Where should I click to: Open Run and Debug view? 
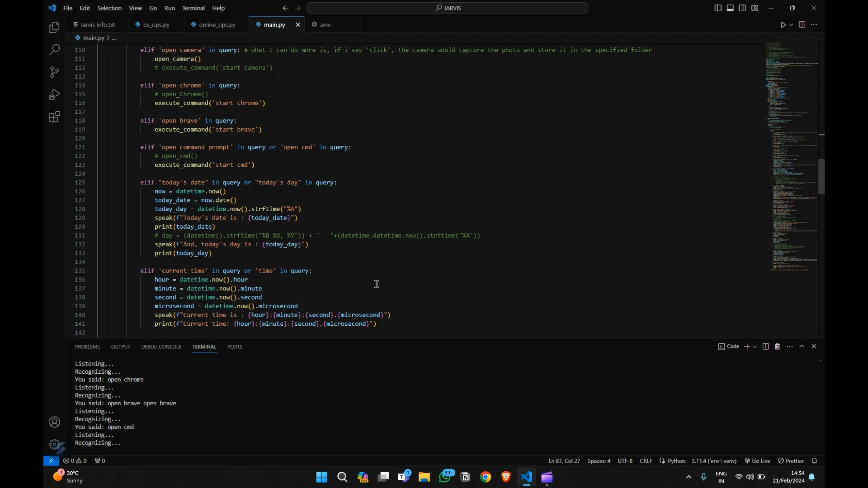coord(54,94)
